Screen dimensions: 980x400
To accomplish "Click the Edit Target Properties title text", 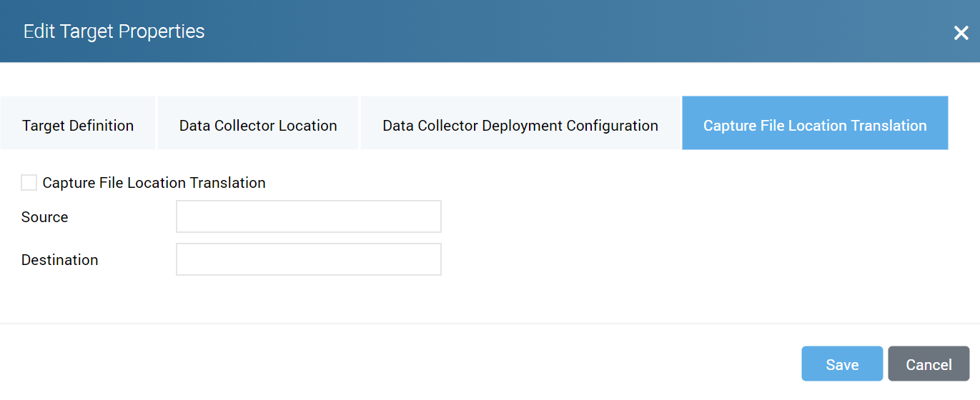I will 114,31.
